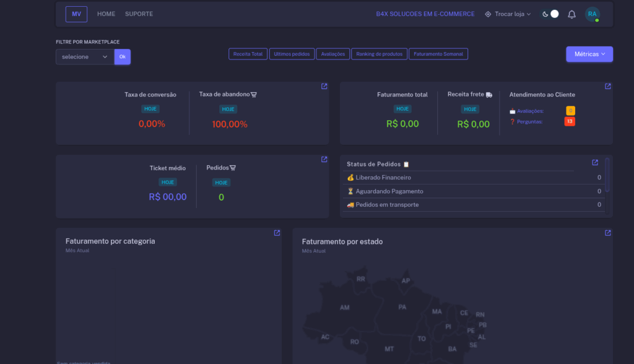634x364 pixels.
Task: Open the Trocar loja dropdown
Action: (508, 14)
